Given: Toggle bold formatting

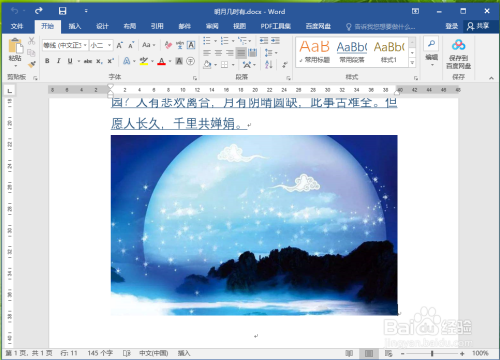Looking at the screenshot, I should [x=47, y=61].
